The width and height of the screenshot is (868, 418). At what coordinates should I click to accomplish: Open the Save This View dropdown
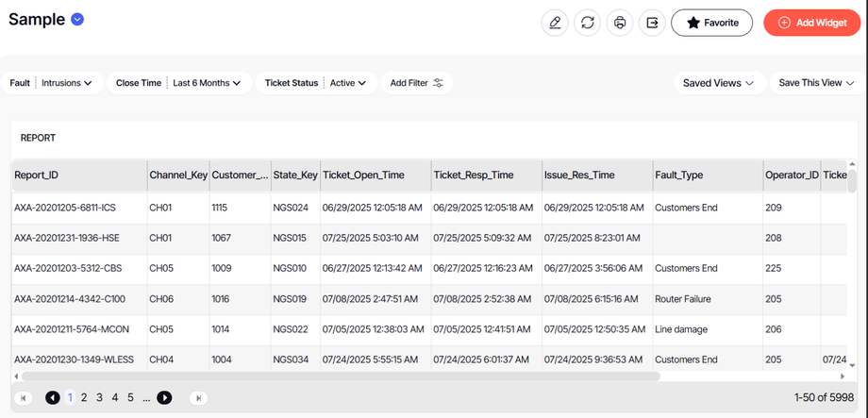[817, 83]
